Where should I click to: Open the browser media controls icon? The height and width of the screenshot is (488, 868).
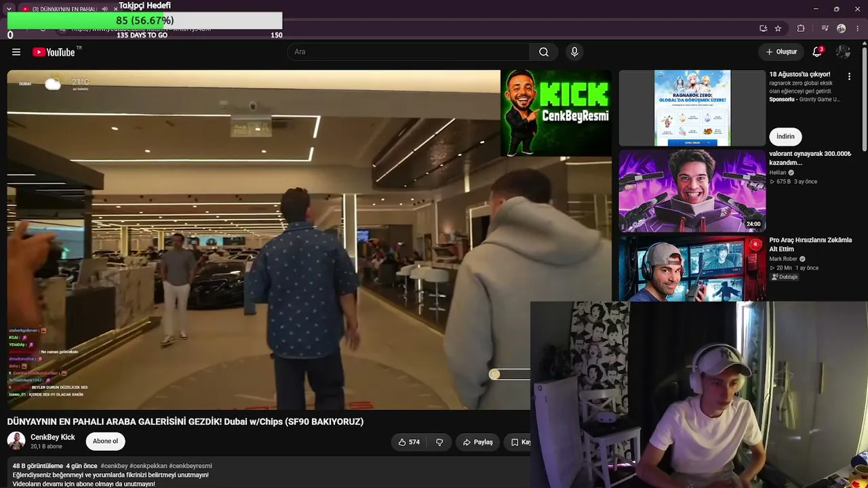(825, 28)
